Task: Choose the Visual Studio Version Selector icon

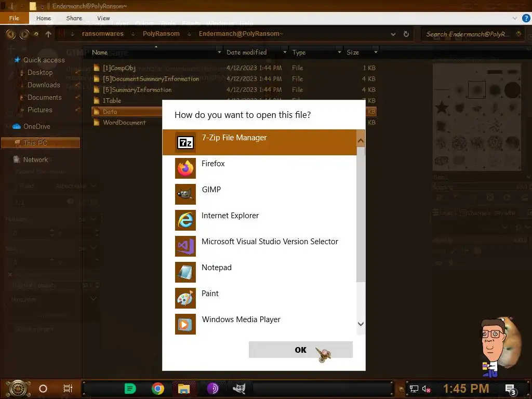Action: (x=185, y=246)
